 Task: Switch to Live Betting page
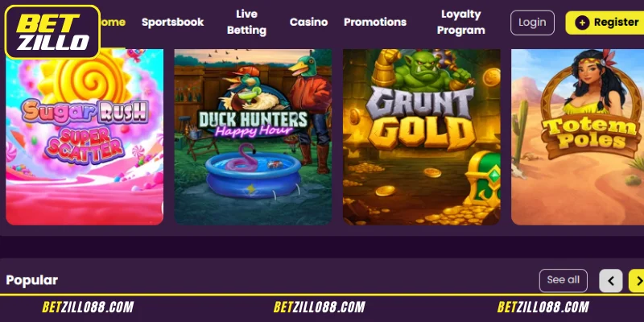[246, 23]
